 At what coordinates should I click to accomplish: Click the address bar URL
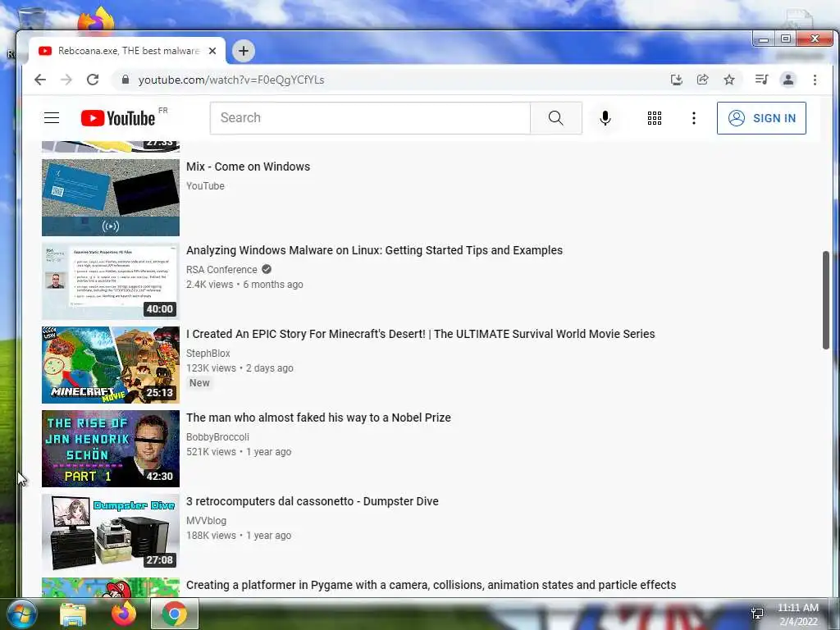click(231, 80)
